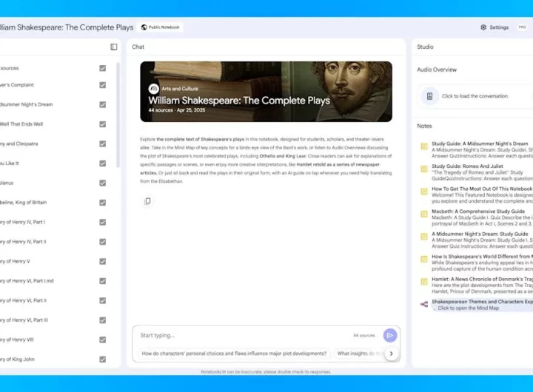The width and height of the screenshot is (533, 392).
Task: Uncheck Midsummer Night's Dream source checkbox
Action: pyautogui.click(x=103, y=104)
